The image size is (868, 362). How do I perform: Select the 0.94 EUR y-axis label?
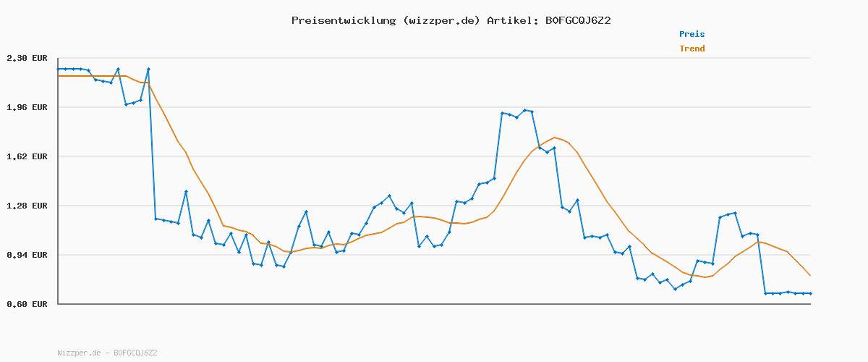(x=27, y=255)
